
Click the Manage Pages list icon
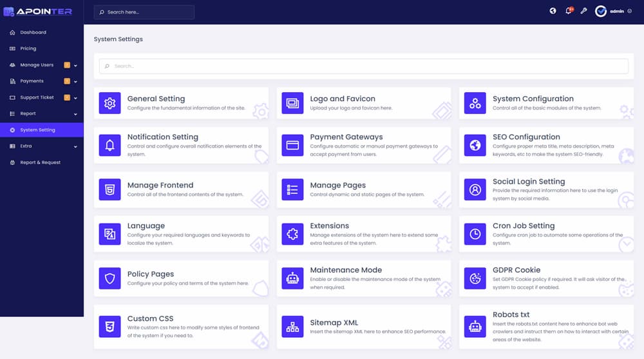pos(292,189)
